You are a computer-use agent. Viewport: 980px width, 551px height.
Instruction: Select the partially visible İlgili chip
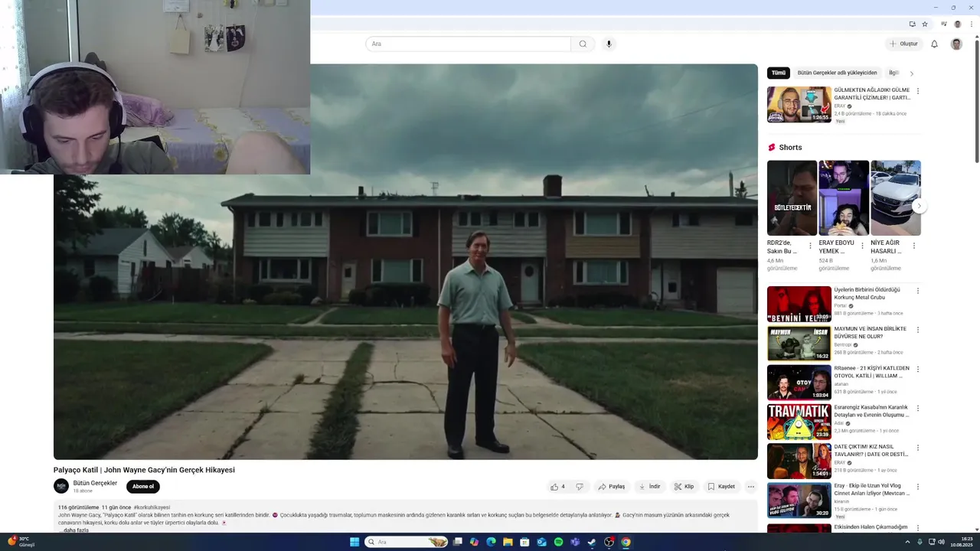tap(893, 73)
